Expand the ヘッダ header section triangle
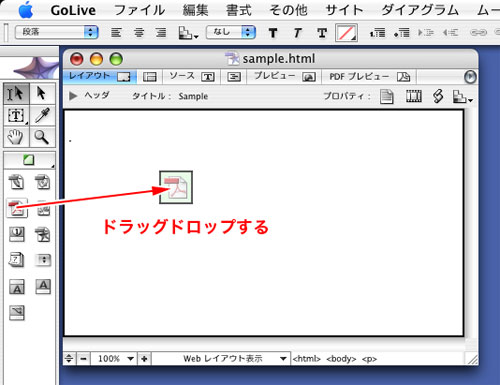The image size is (500, 385). coord(73,96)
